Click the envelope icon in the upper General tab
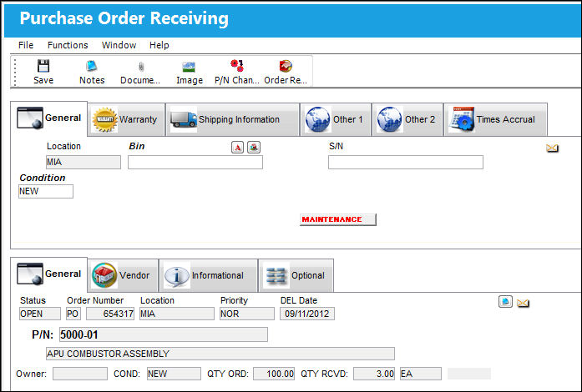582x392 pixels. 552,148
